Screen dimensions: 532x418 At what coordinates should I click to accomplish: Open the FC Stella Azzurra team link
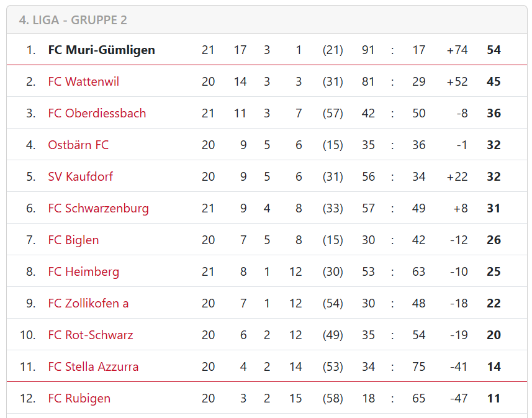(93, 366)
